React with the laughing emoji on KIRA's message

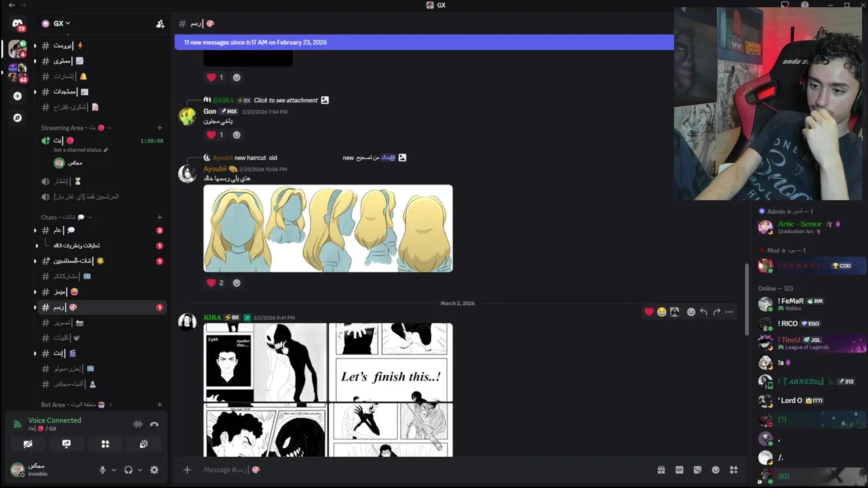(661, 312)
